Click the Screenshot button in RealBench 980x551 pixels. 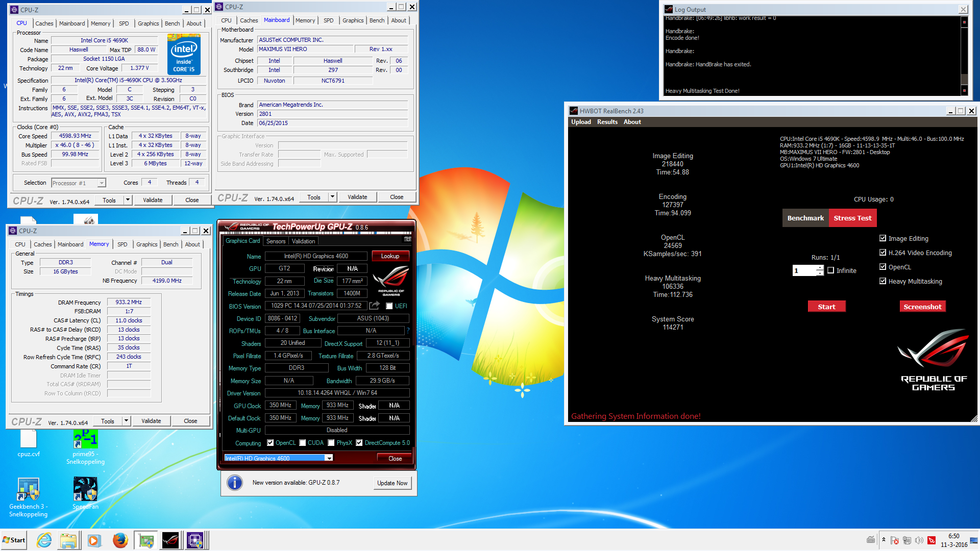pos(922,307)
